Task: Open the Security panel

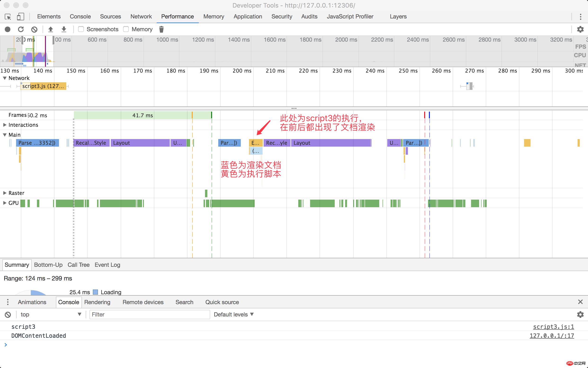Action: [282, 17]
